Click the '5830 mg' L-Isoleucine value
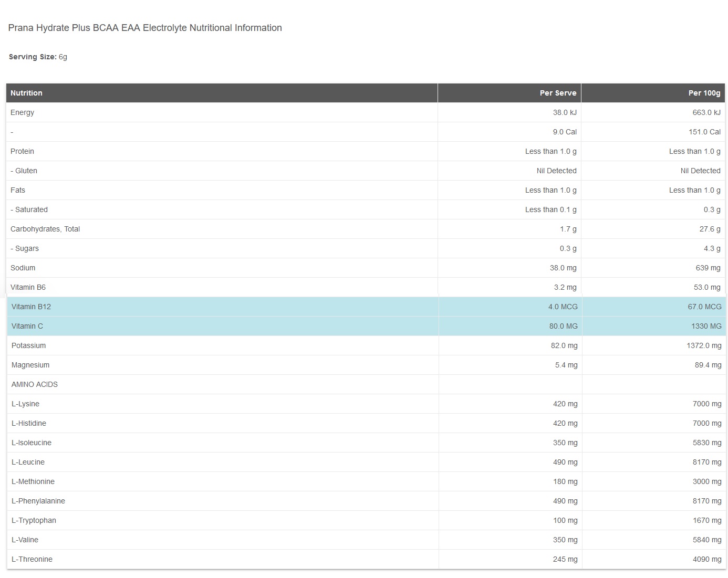 pos(707,443)
